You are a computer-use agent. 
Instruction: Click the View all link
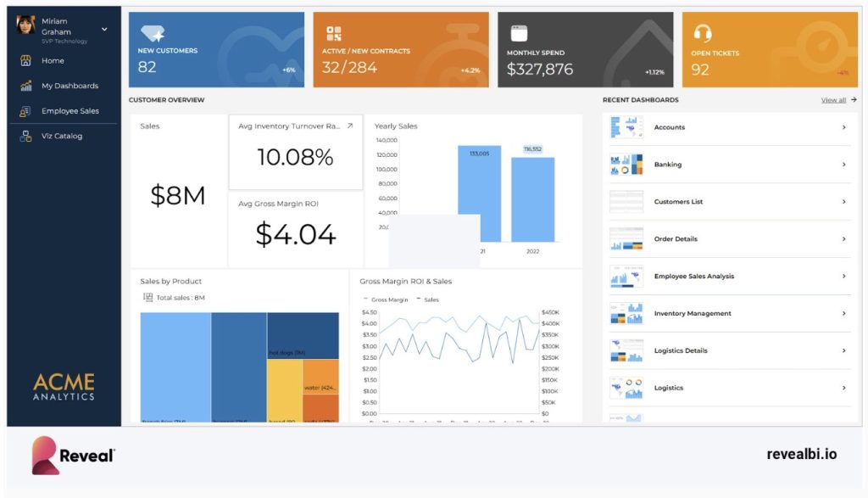point(833,100)
